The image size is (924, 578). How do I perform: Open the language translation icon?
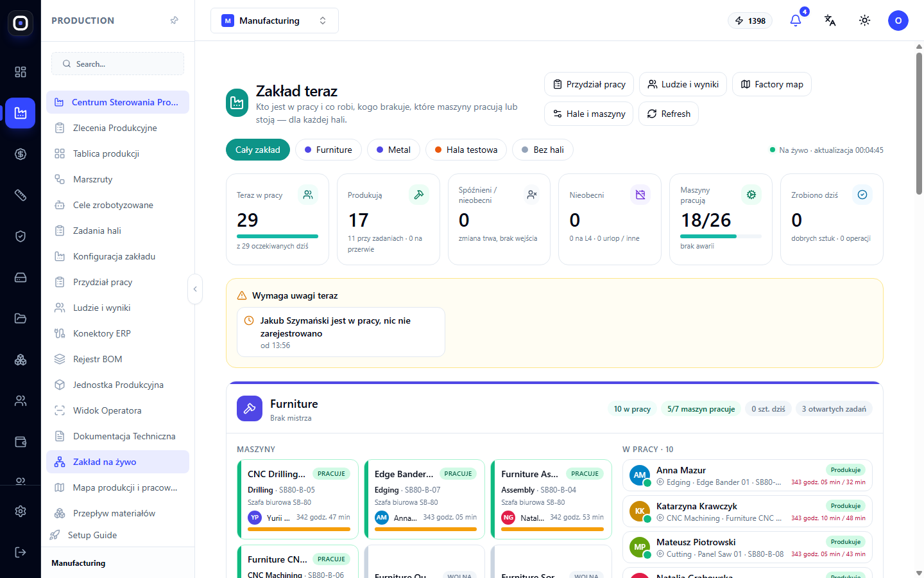click(x=830, y=21)
